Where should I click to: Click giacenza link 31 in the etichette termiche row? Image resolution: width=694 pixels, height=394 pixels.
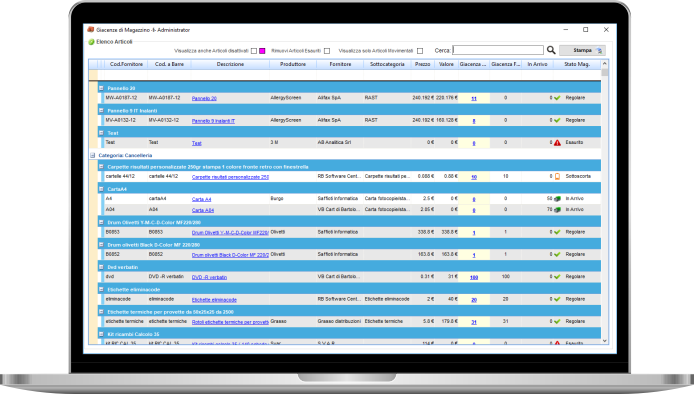474,322
